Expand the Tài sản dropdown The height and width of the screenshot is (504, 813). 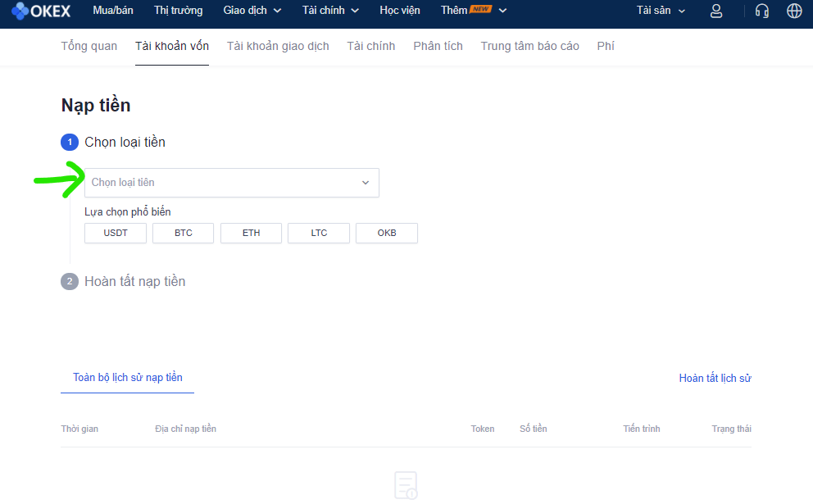[x=661, y=11]
